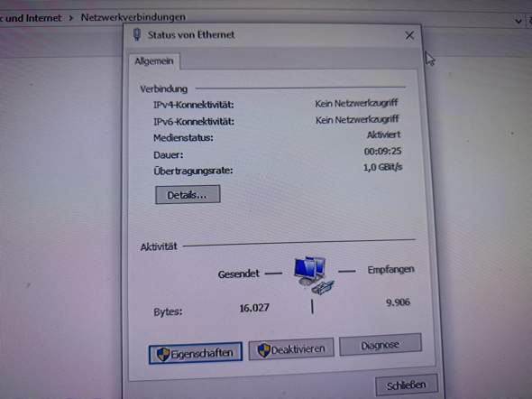Image resolution: width=532 pixels, height=399 pixels.
Task: Click the sent bytes value 16.027
Action: [x=254, y=308]
